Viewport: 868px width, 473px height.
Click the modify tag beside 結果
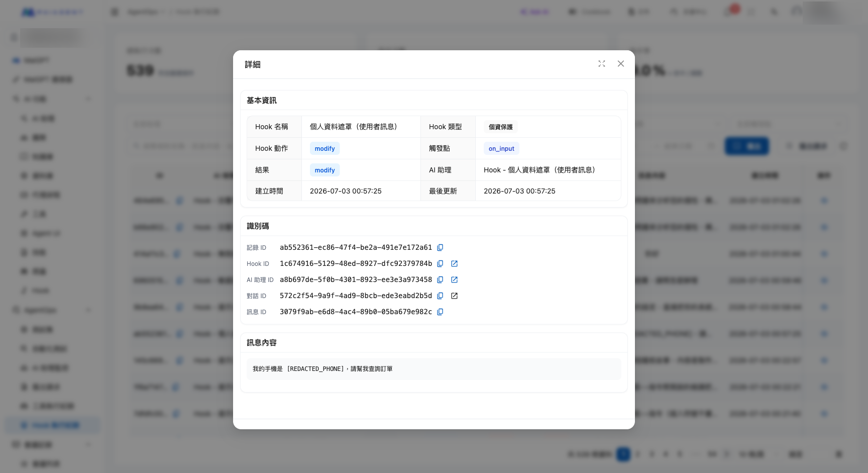tap(324, 170)
